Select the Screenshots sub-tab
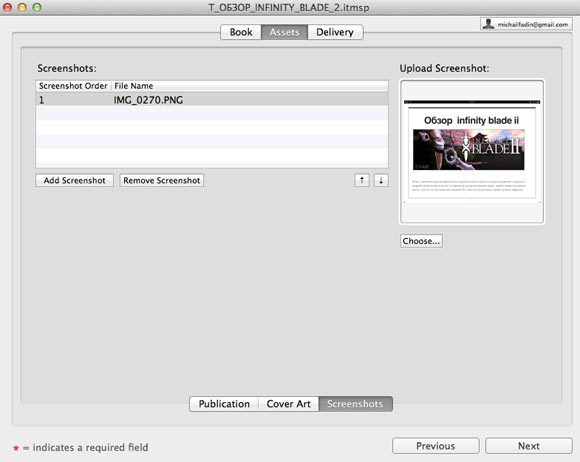This screenshot has height=462, width=580. [355, 404]
